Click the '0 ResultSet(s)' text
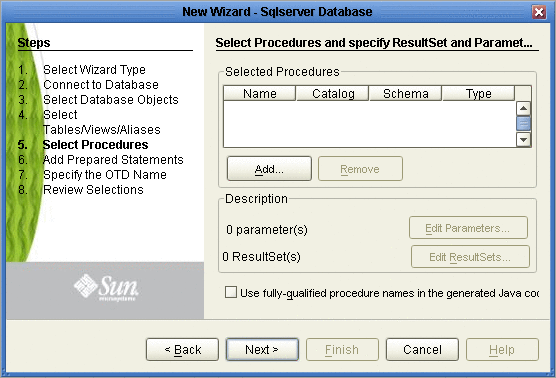The image size is (556, 378). pyautogui.click(x=261, y=257)
